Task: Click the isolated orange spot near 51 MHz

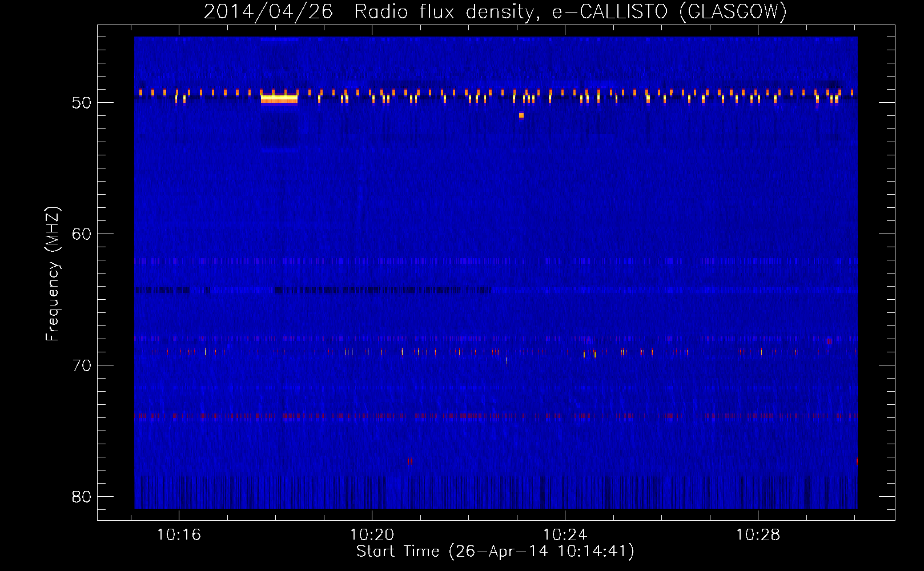Action: 521,115
